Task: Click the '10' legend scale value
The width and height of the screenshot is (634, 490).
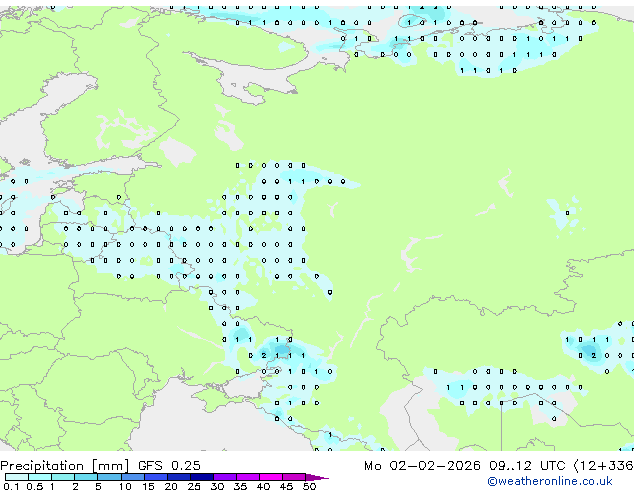Action: point(125,486)
